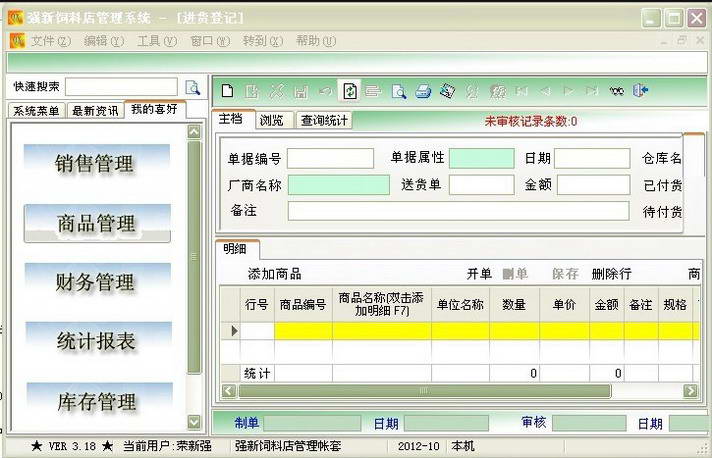The height and width of the screenshot is (458, 712).
Task: Click the app icon in menu bar
Action: tap(17, 40)
